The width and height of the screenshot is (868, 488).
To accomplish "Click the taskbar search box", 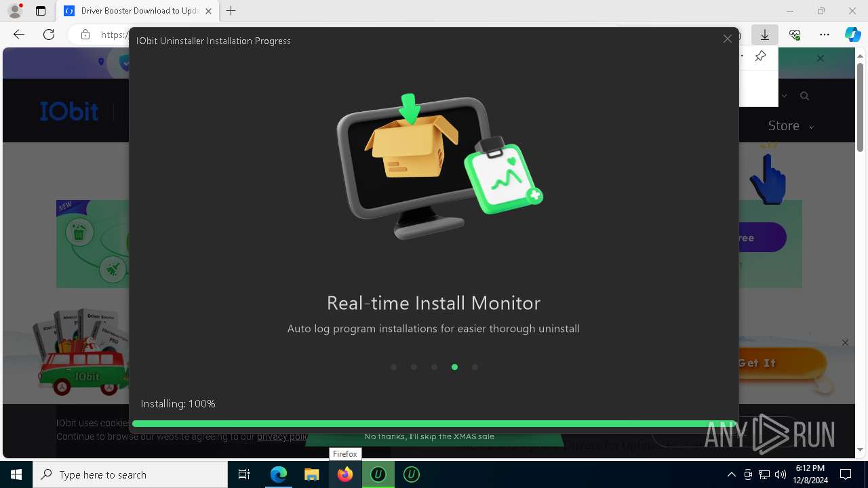I will pos(130,474).
